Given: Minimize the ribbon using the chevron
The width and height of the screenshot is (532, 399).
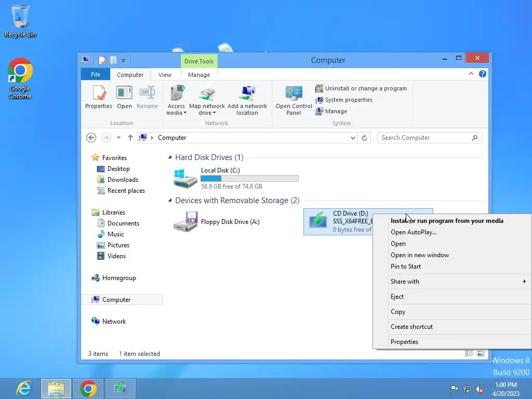Looking at the screenshot, I should (x=471, y=74).
